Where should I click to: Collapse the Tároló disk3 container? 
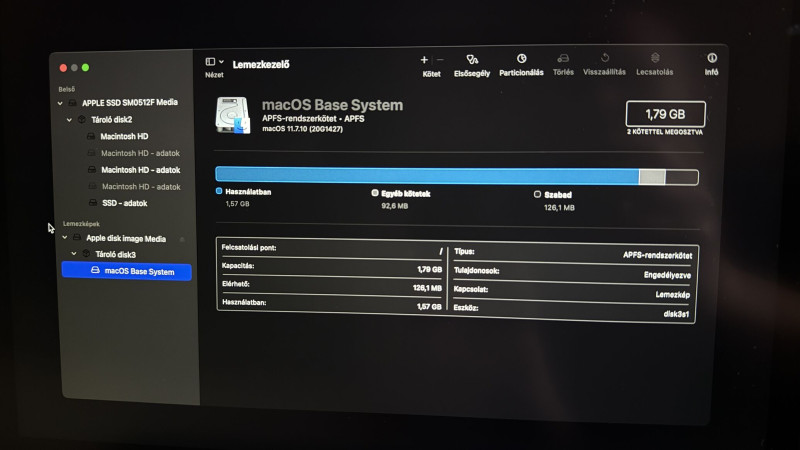coord(74,254)
